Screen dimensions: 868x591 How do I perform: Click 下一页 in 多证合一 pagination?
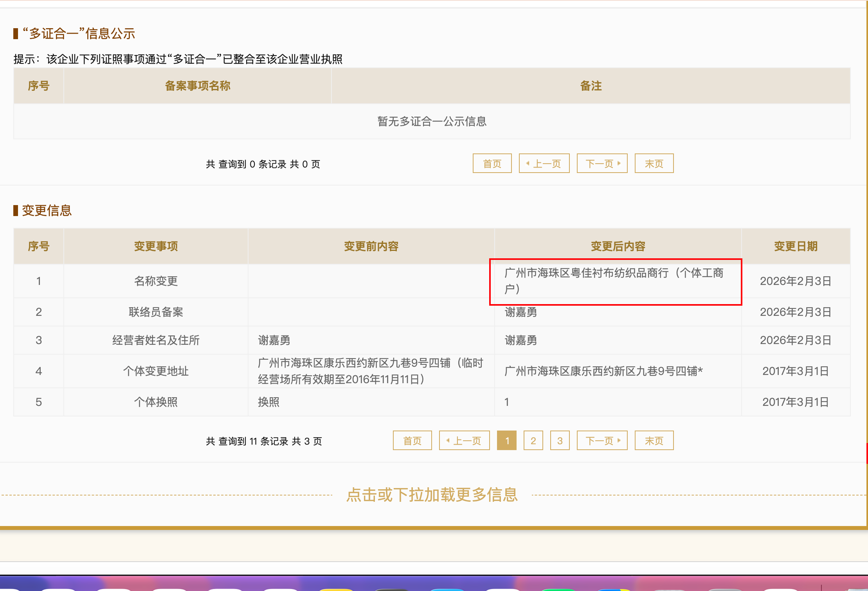tap(602, 164)
